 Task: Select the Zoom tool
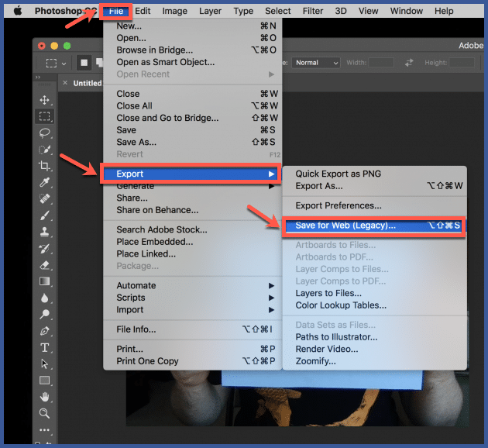click(44, 413)
